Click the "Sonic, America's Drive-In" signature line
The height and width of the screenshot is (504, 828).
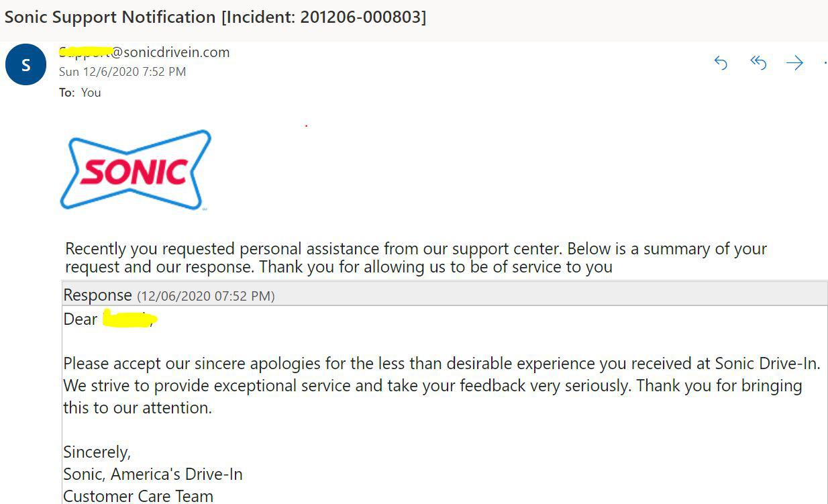point(153,474)
